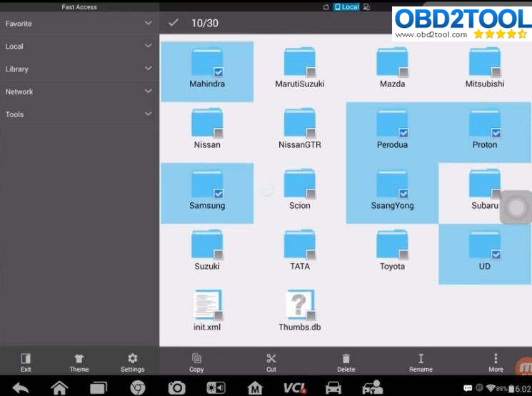Check the Mitsubishi folder checkbox

[x=496, y=71]
